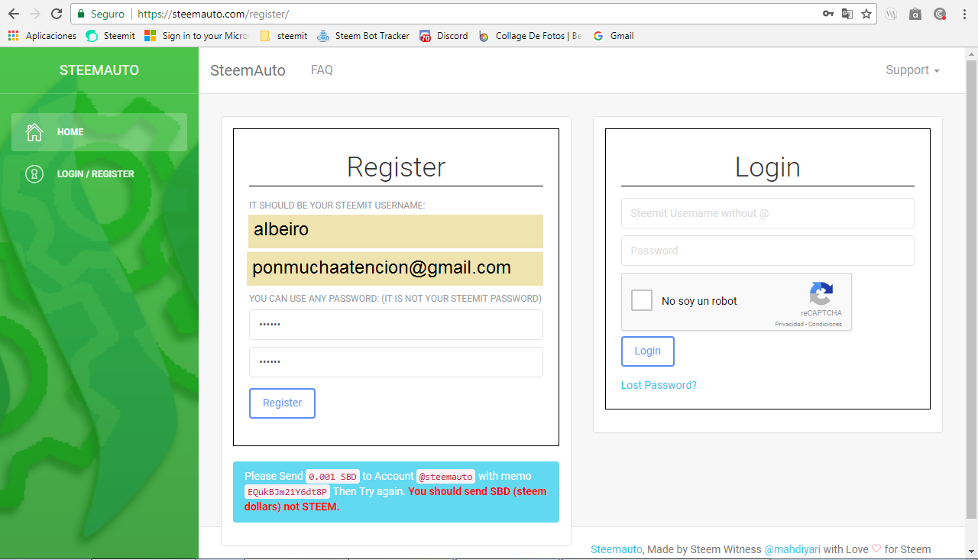Click the memo code EQukBJm21Y6dt8P

[287, 492]
